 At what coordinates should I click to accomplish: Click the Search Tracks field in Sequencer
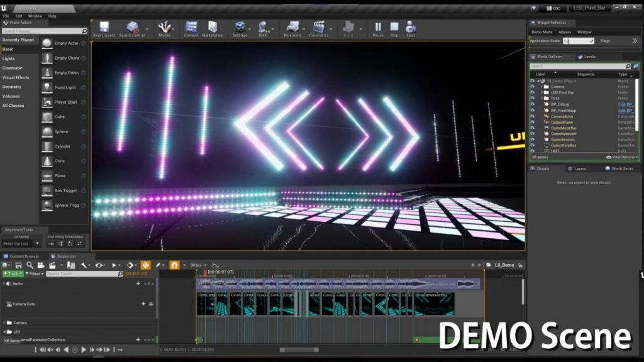point(84,274)
